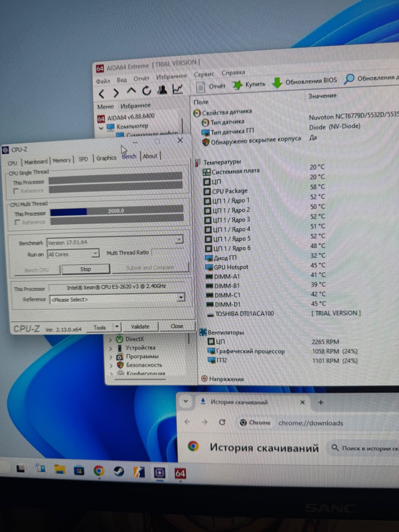Click Поле column header
Viewport: 399px width, 532px height.
[201, 102]
